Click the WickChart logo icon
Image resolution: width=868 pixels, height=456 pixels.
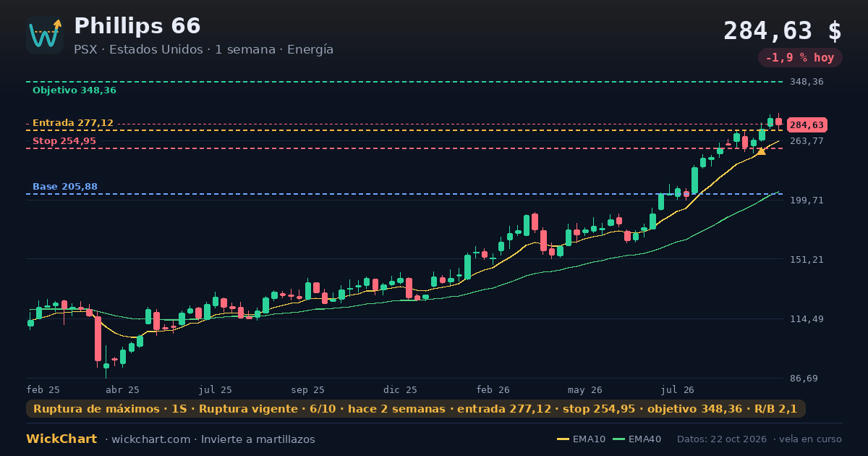click(x=45, y=35)
